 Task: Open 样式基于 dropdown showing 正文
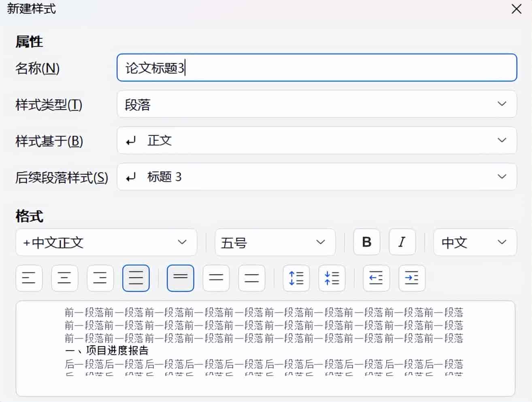point(317,140)
